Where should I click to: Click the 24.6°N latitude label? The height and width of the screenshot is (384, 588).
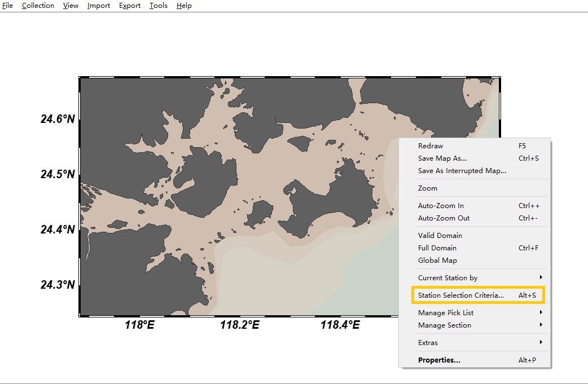tap(58, 119)
